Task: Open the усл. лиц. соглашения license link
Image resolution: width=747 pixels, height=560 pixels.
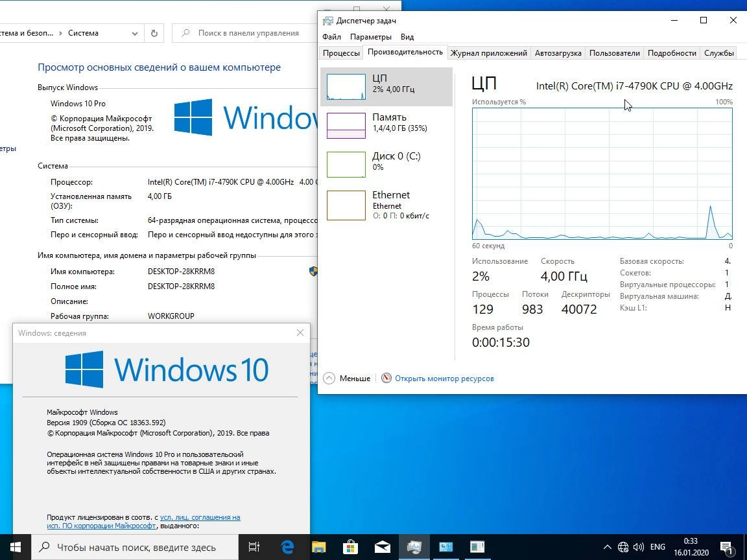Action: 200,517
